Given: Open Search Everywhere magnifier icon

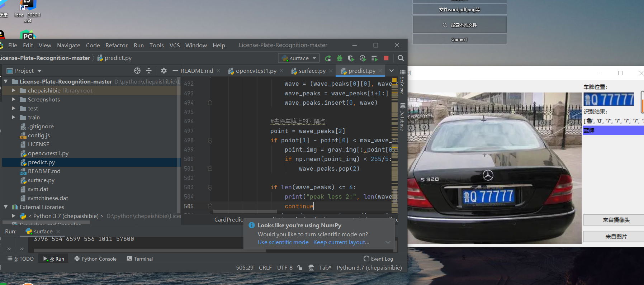Looking at the screenshot, I should tap(401, 58).
